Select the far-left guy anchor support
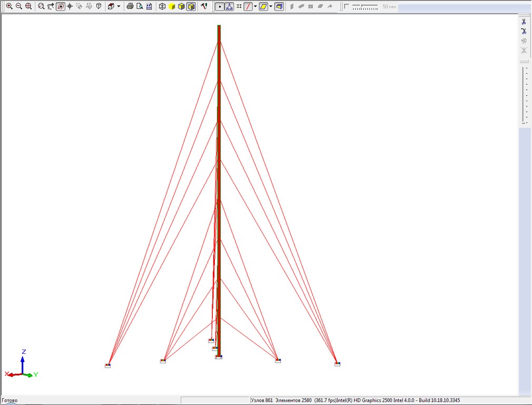 (107, 365)
